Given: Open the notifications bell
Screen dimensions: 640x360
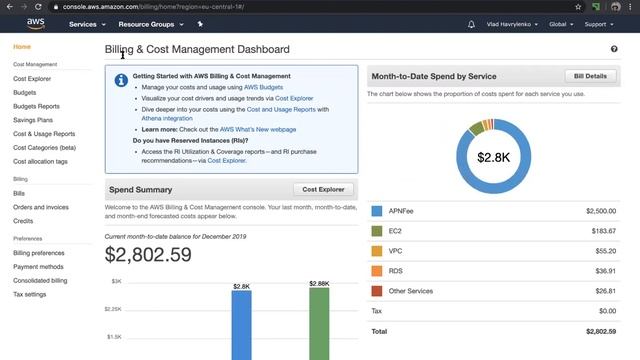Looking at the screenshot, I should tap(471, 24).
